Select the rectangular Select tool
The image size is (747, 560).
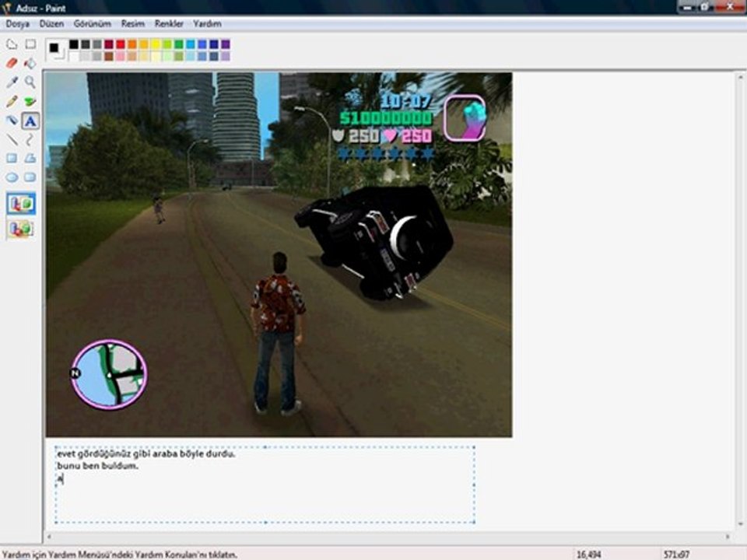coord(30,44)
